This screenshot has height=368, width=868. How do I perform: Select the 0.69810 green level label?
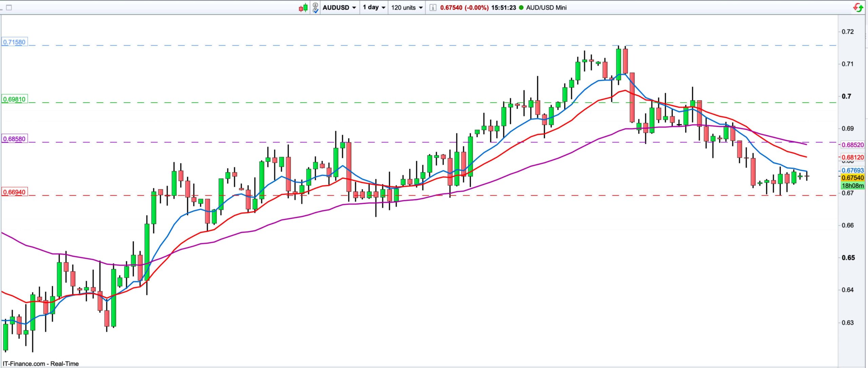(14, 99)
